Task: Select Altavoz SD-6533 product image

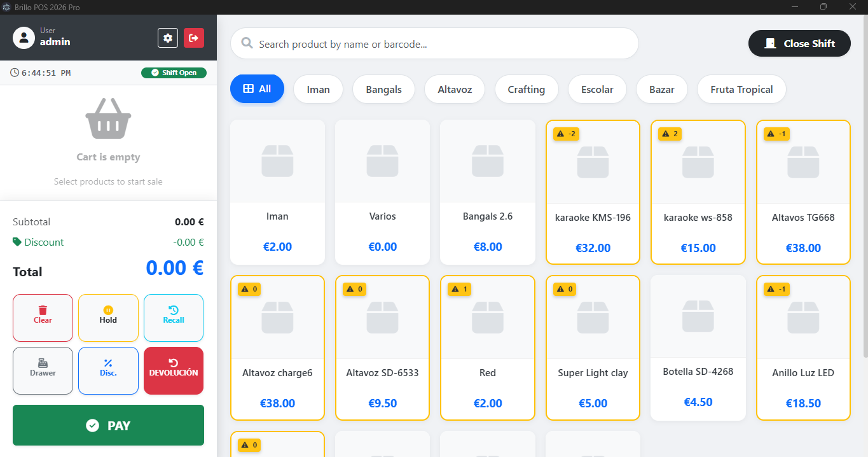Action: click(x=382, y=317)
